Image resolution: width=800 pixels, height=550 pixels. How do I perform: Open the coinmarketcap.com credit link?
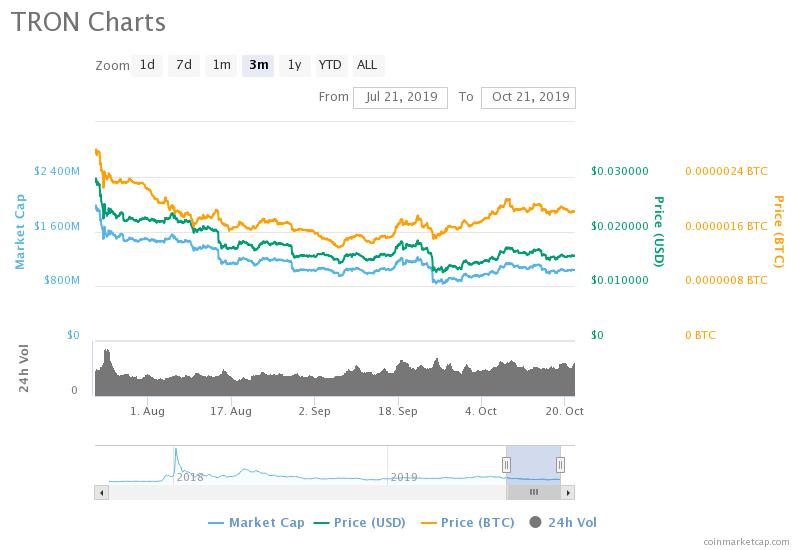coord(746,542)
